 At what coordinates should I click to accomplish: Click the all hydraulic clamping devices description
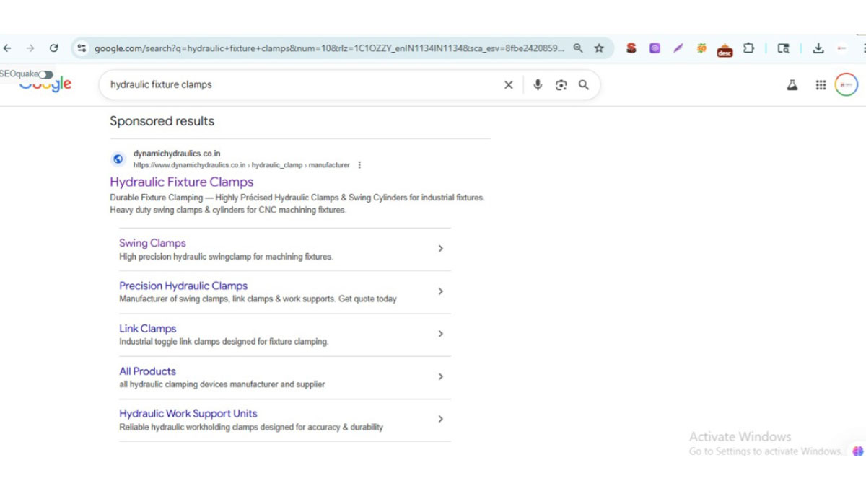222,384
